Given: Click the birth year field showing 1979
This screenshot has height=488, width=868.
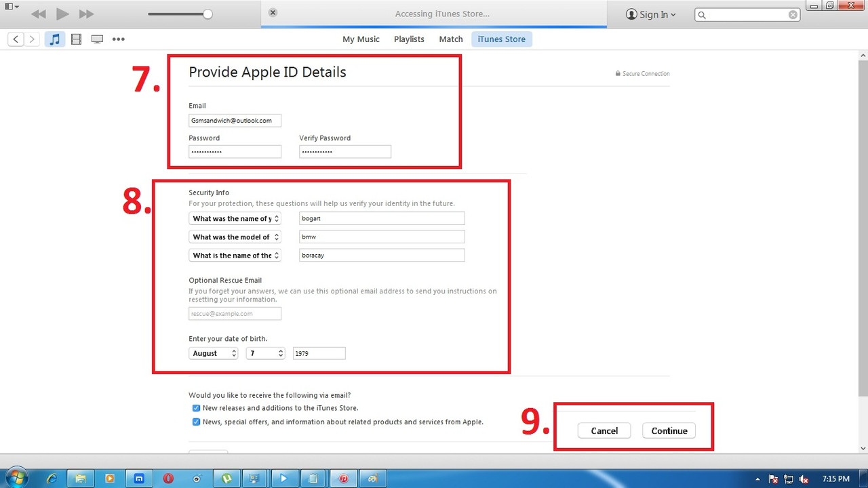Looking at the screenshot, I should [x=319, y=353].
